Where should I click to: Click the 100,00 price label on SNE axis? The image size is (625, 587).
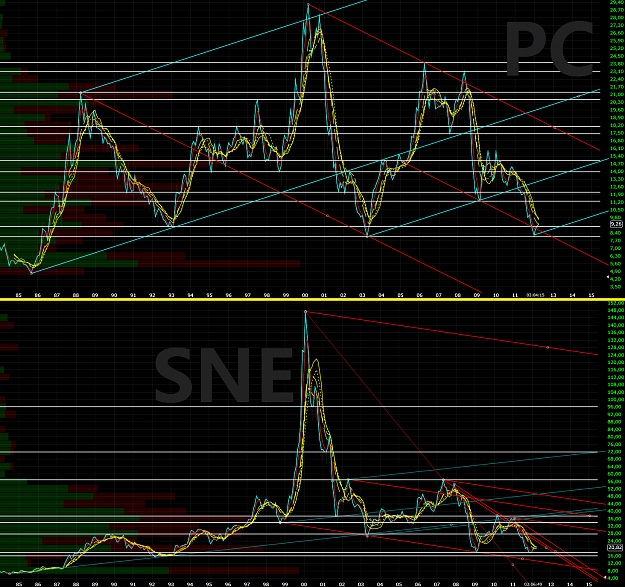[x=616, y=400]
